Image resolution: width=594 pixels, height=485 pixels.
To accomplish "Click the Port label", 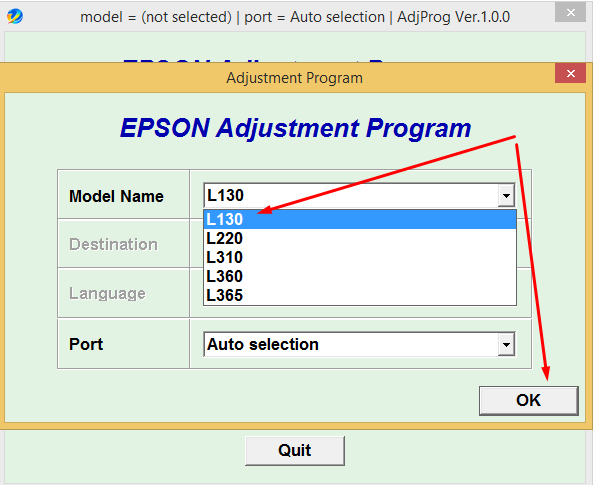I will 86,344.
